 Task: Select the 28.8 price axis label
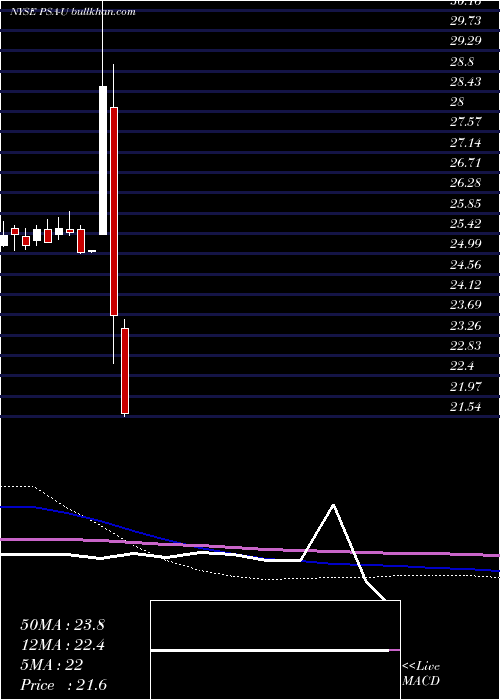pyautogui.click(x=462, y=62)
